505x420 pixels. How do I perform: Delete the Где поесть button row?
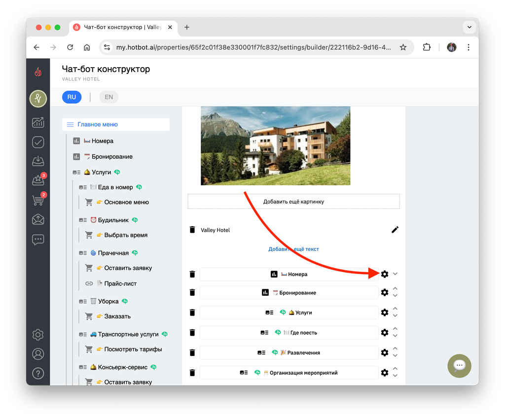coord(192,332)
